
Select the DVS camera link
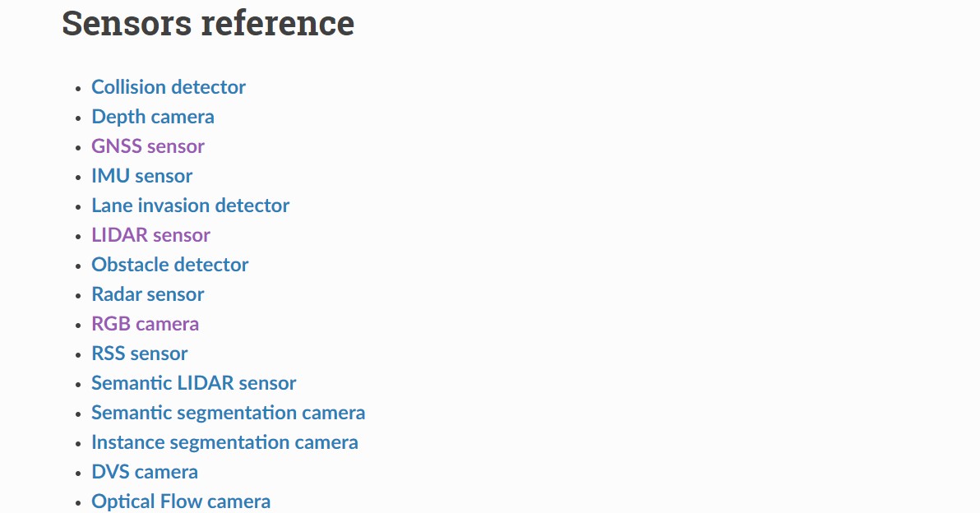[x=145, y=472]
